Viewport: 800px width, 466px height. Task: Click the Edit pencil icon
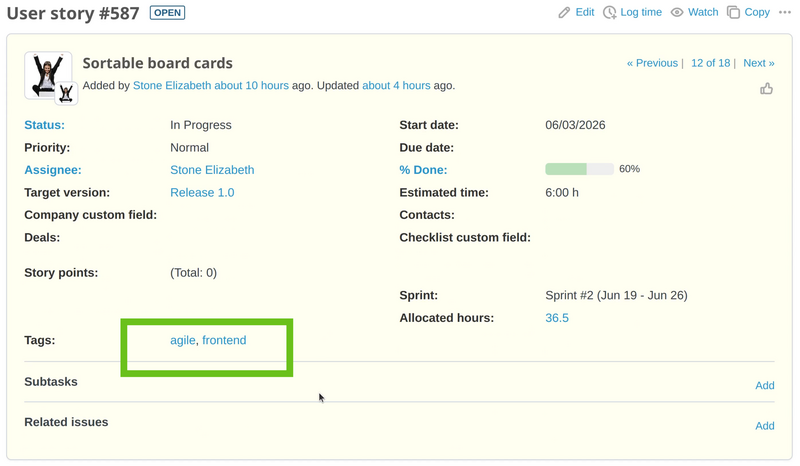coord(564,12)
